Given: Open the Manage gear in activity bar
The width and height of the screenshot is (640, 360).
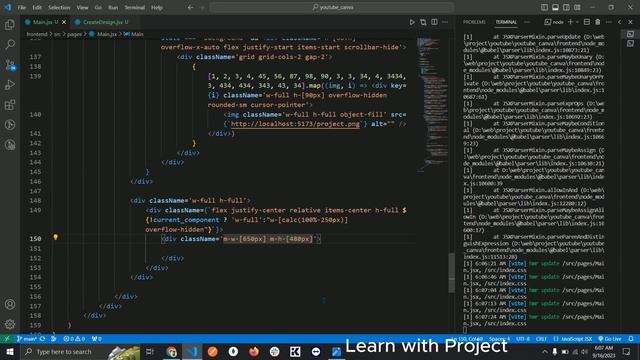Looking at the screenshot, I should 10,324.
